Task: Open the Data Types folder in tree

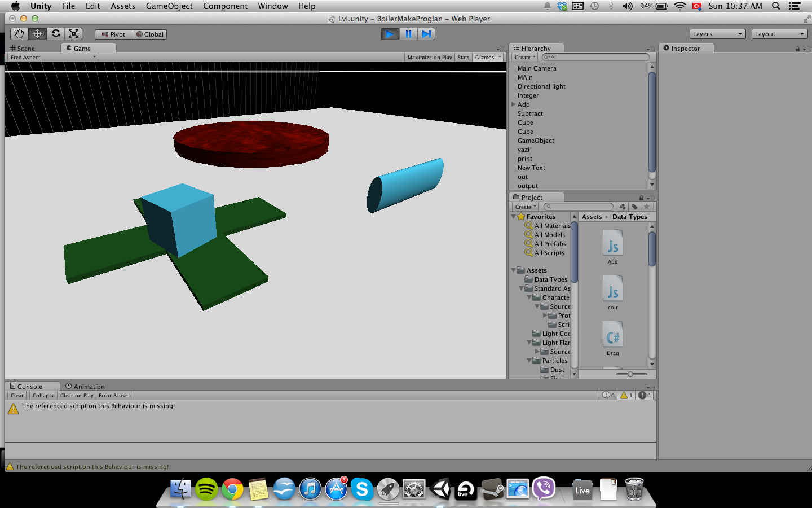Action: [x=546, y=279]
